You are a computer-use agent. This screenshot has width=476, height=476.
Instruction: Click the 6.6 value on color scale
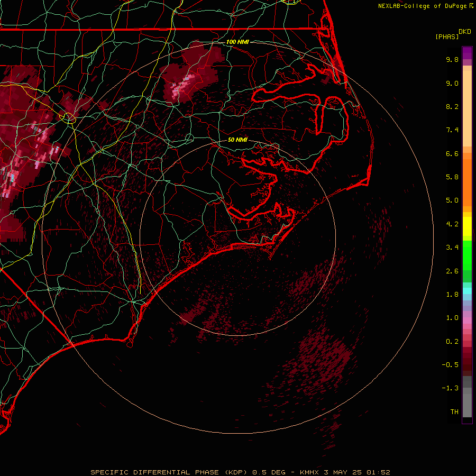coord(452,153)
